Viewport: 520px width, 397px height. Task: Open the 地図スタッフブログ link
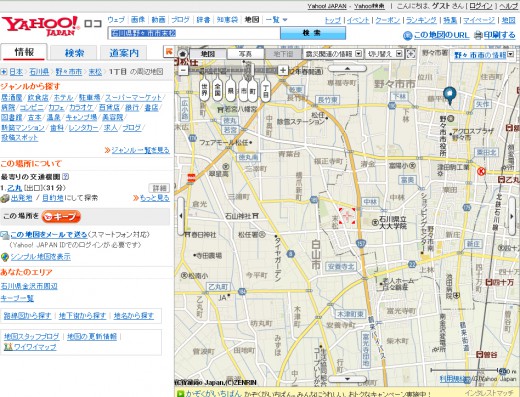click(32, 337)
